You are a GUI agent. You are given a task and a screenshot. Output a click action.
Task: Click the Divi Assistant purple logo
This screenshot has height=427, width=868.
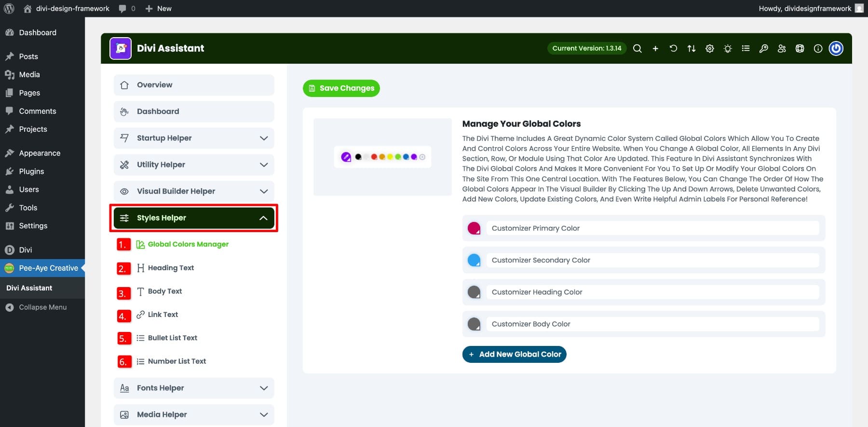[x=121, y=48]
